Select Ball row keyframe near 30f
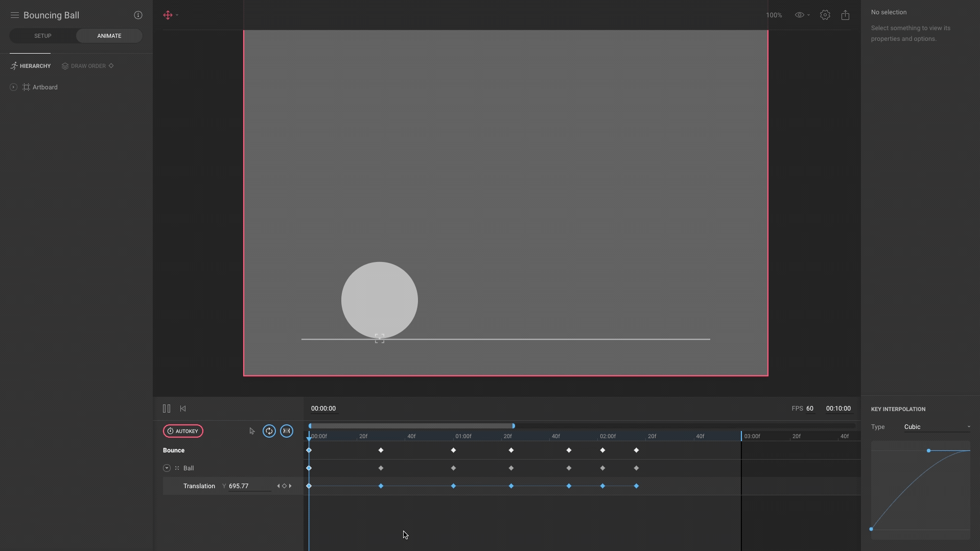This screenshot has width=980, height=551. tap(381, 468)
